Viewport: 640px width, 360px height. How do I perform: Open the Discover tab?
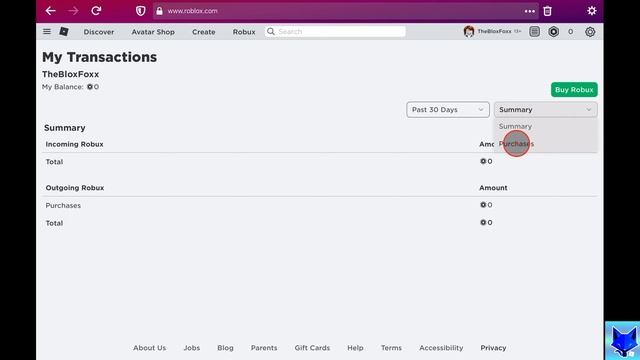99,32
